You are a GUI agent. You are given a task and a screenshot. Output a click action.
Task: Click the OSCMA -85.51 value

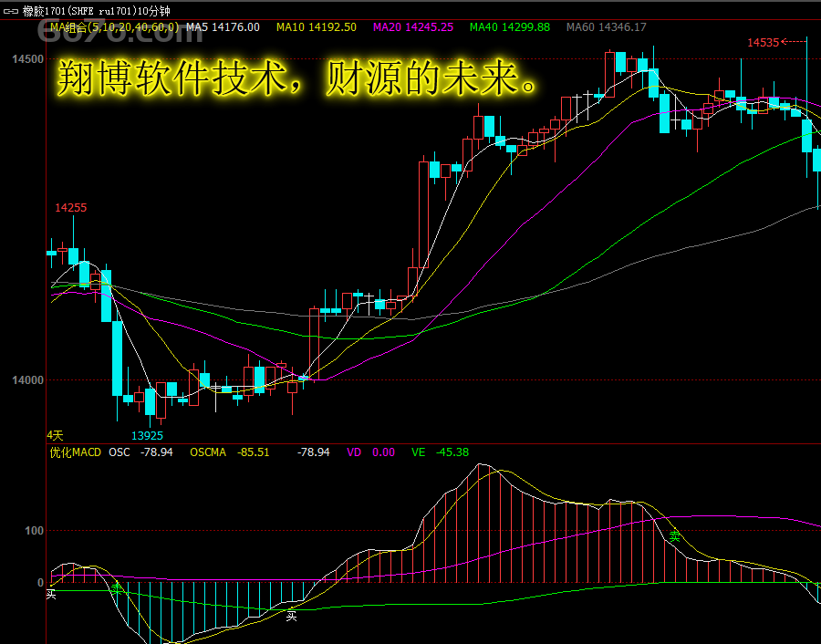229,452
